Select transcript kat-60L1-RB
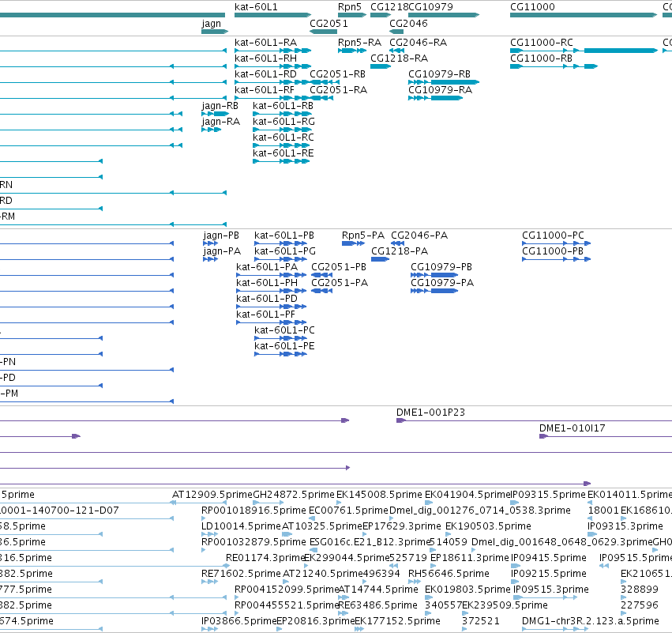The image size is (672, 633). [x=283, y=106]
